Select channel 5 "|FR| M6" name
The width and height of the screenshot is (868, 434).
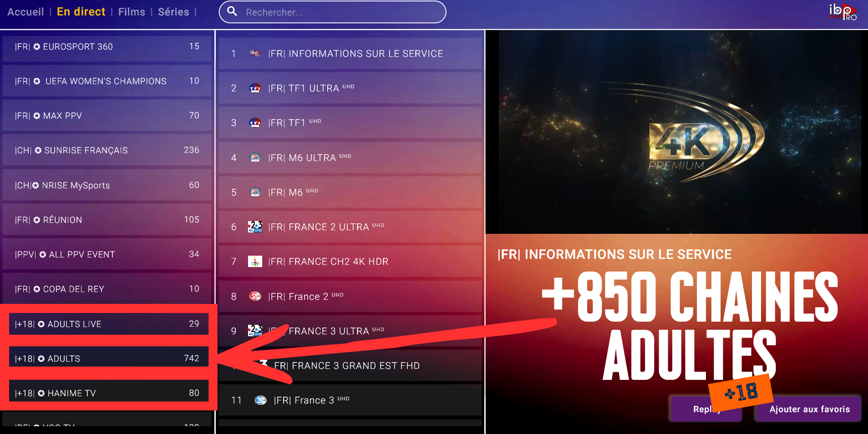pos(293,192)
